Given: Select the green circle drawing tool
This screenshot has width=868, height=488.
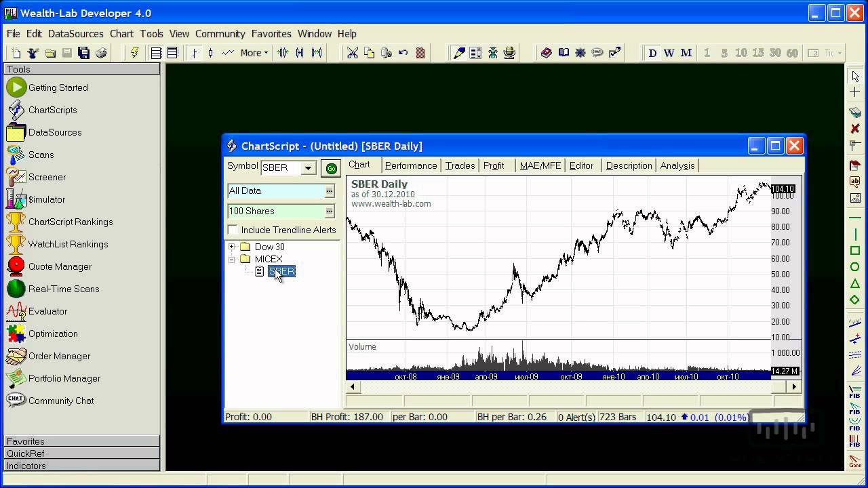Looking at the screenshot, I should click(x=855, y=267).
